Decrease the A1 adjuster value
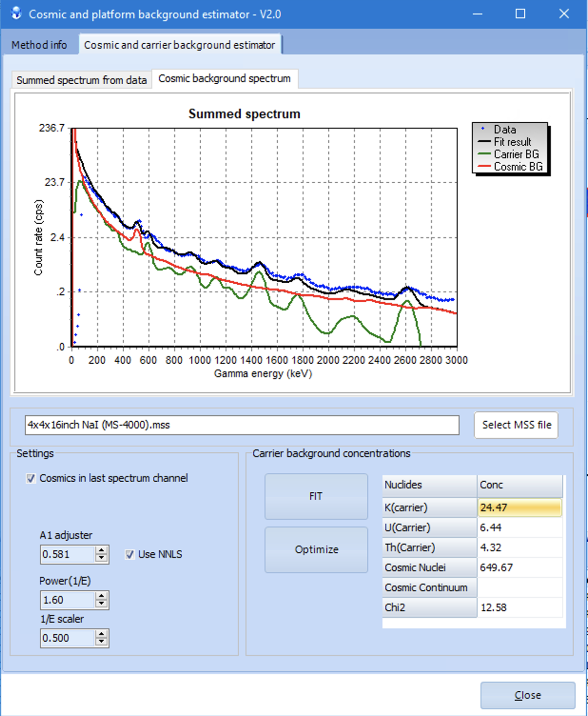The width and height of the screenshot is (588, 716). (101, 558)
